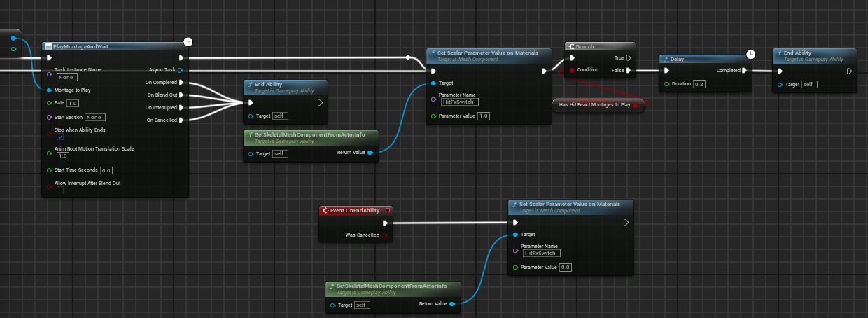The height and width of the screenshot is (318, 868).
Task: Click the Async Task output pin
Action: click(x=181, y=70)
